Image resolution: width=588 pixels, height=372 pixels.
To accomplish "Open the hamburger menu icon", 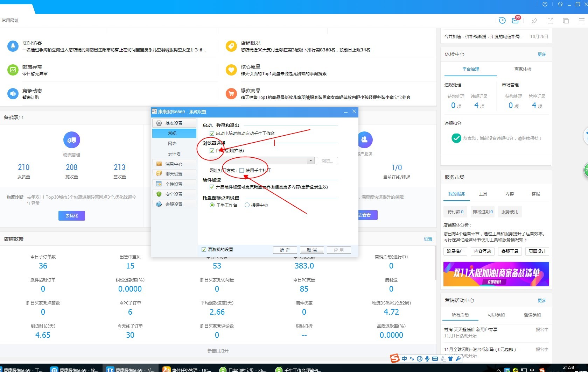I will 581,21.
